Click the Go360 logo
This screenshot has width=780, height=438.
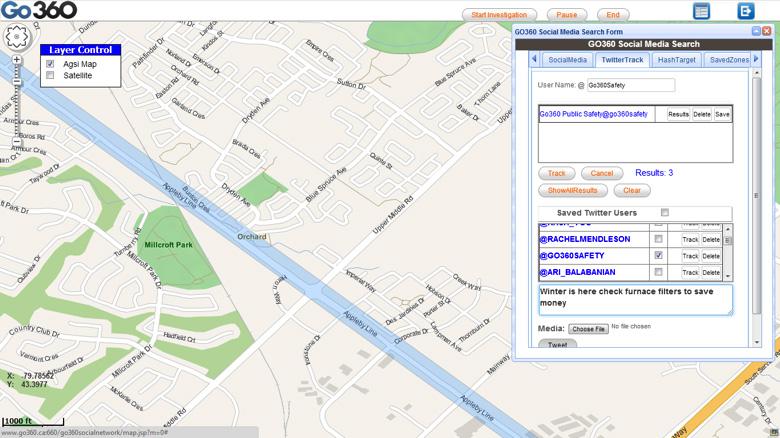(x=38, y=11)
